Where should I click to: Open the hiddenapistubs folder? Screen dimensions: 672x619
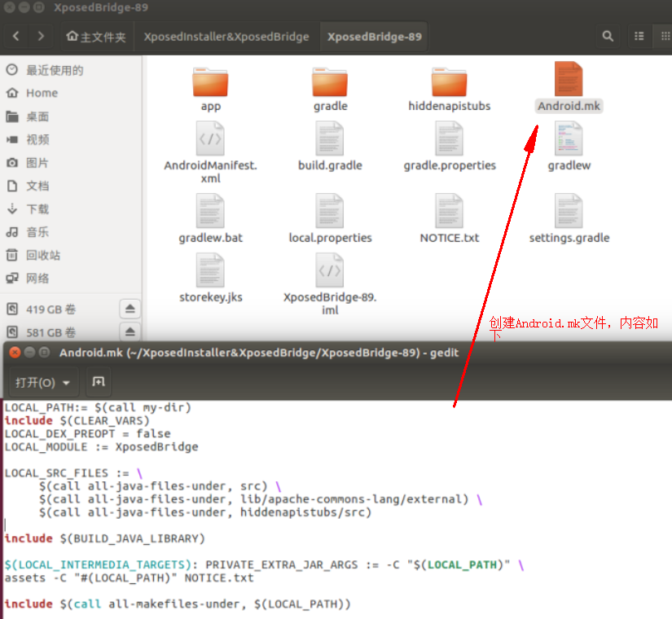point(449,89)
